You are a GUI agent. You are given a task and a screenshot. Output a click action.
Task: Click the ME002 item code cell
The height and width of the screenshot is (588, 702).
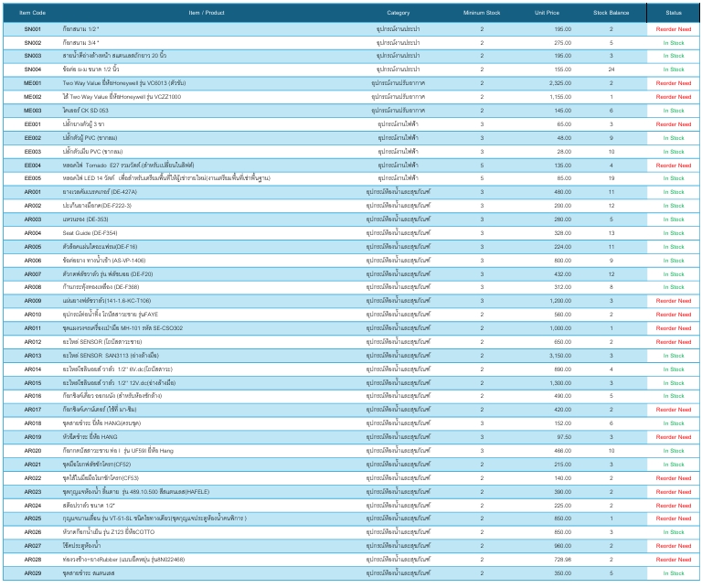click(32, 97)
